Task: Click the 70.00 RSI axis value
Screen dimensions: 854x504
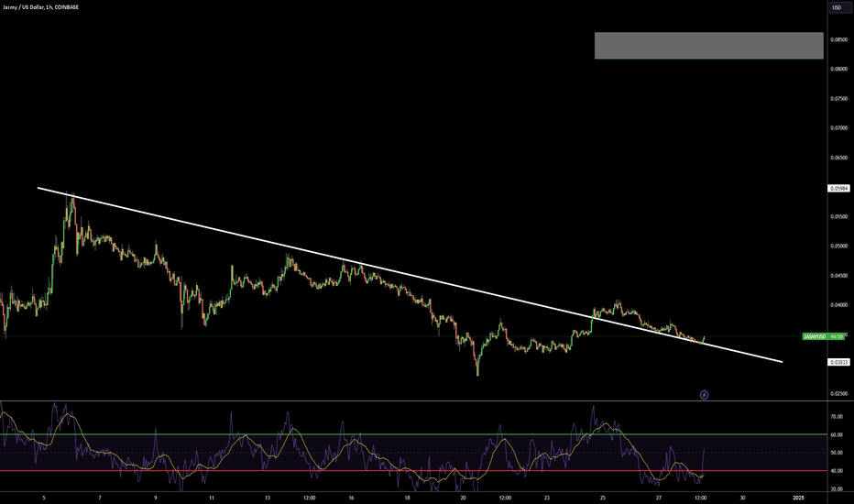Action: (x=837, y=416)
